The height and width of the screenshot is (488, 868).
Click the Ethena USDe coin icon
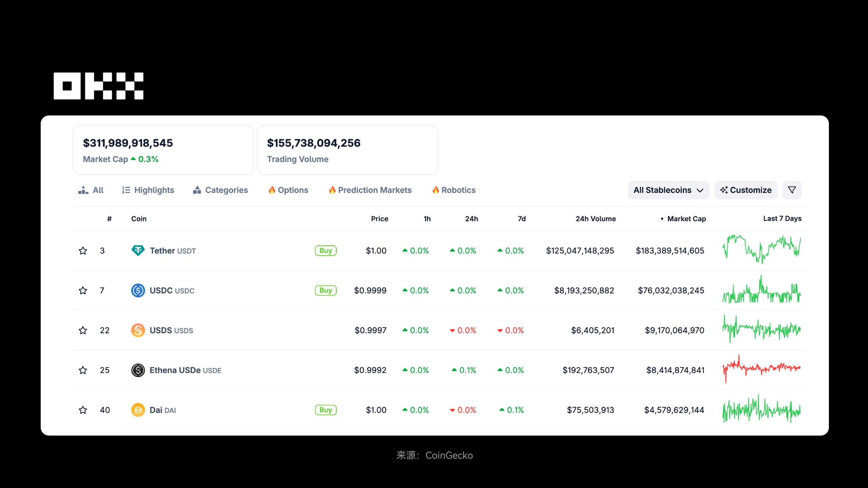coord(138,370)
